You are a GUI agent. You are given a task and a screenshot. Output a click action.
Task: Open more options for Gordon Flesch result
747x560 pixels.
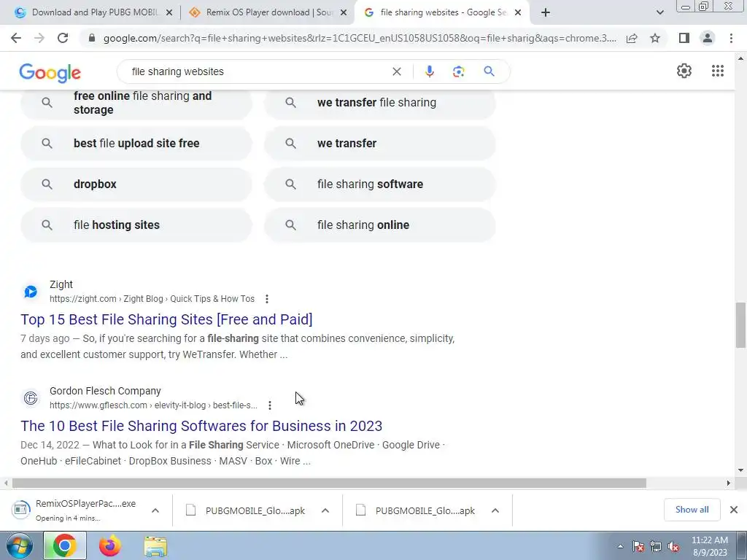tap(270, 405)
